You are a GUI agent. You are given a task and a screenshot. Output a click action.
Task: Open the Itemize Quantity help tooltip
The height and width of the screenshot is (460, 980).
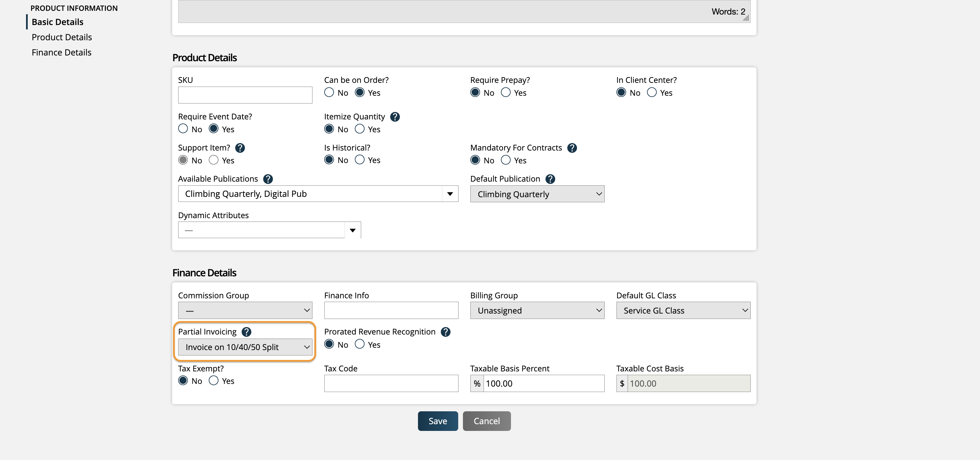[x=395, y=117]
